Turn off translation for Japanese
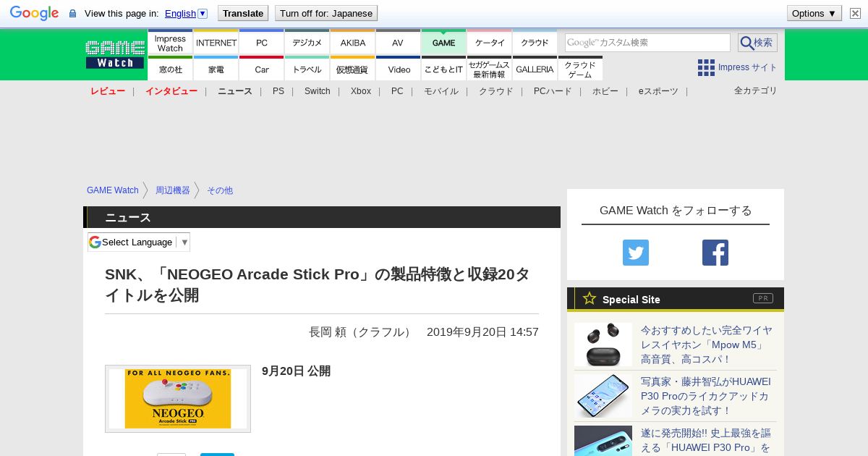 [x=326, y=13]
